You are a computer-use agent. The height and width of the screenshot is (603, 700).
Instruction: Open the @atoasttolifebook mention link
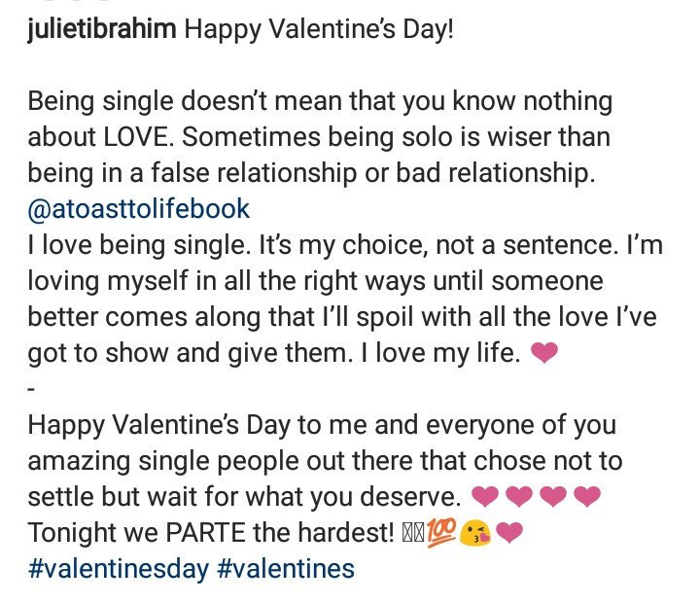[138, 209]
